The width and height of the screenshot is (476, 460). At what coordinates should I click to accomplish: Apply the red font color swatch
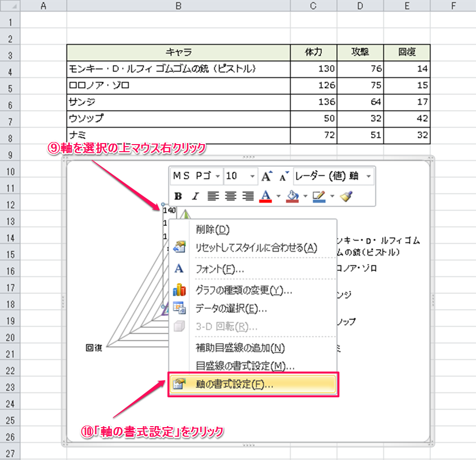266,196
